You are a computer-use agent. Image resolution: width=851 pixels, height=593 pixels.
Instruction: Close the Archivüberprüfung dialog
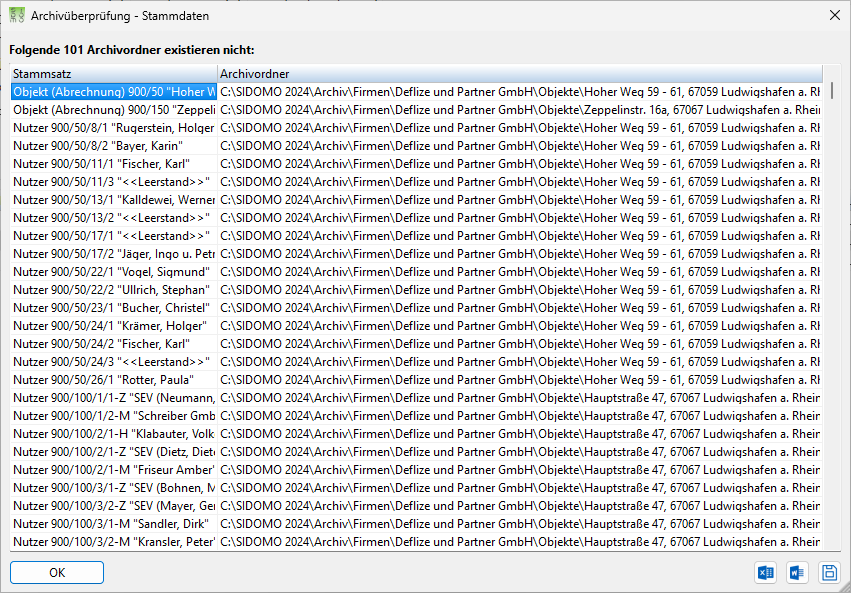click(x=835, y=15)
